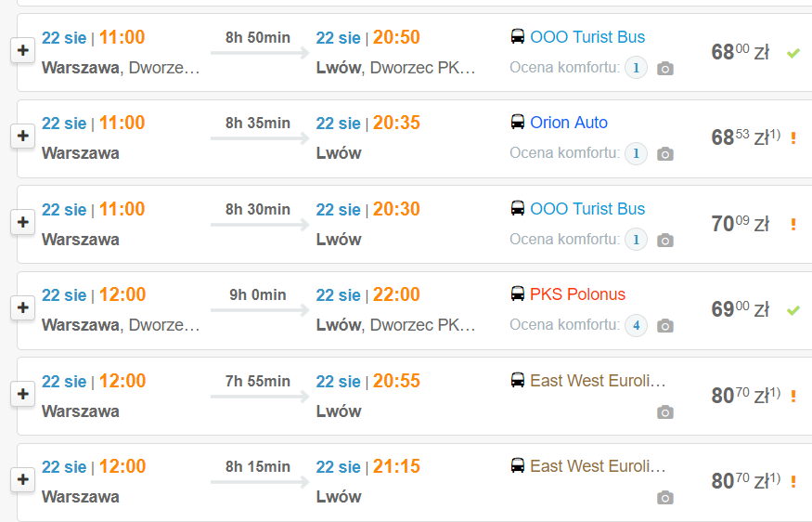Image resolution: width=812 pixels, height=522 pixels.
Task: Expand the 8h 50min OOO Turist Bus trip
Action: [23, 51]
